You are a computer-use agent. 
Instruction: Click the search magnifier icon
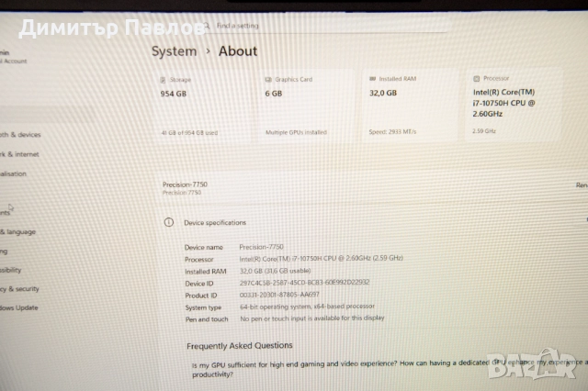206,26
